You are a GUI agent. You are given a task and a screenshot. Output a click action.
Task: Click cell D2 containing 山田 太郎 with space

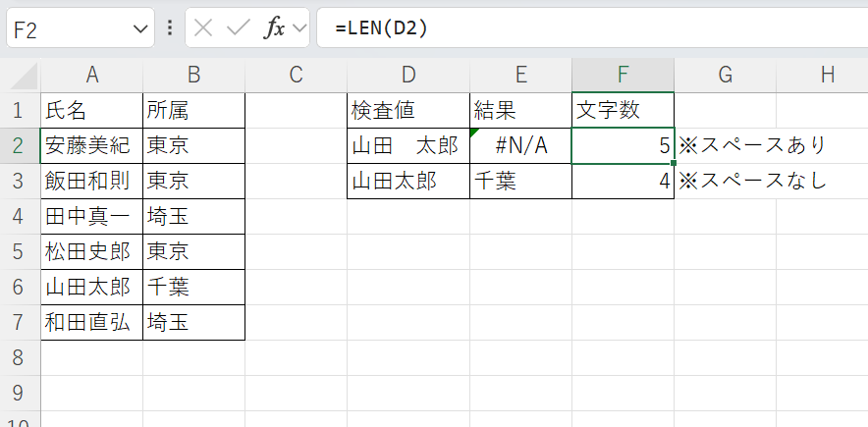click(408, 146)
